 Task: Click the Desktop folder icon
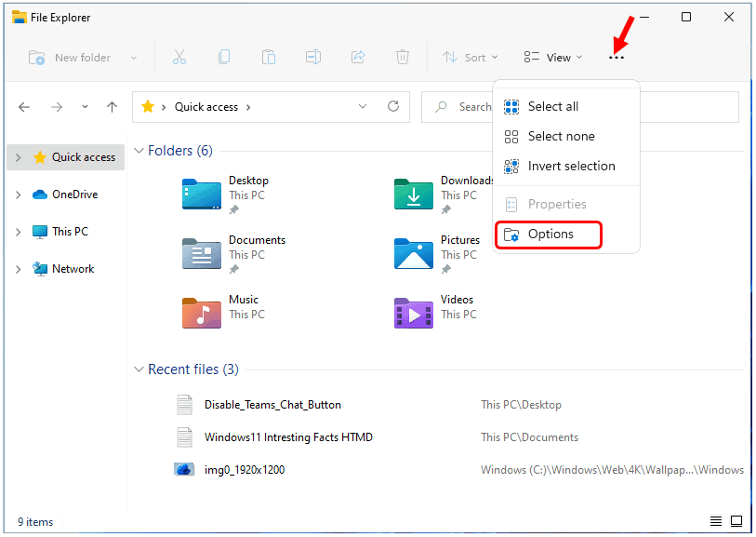(x=202, y=194)
